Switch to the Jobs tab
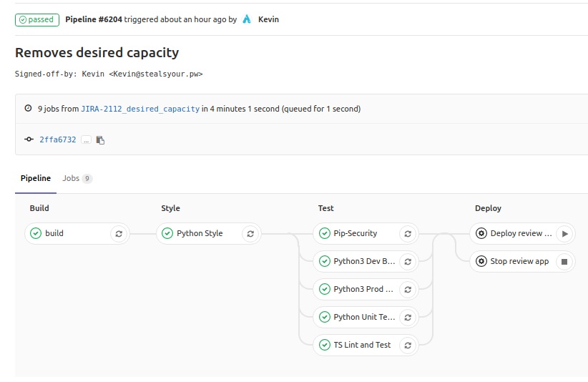The image size is (588, 382). click(x=77, y=178)
